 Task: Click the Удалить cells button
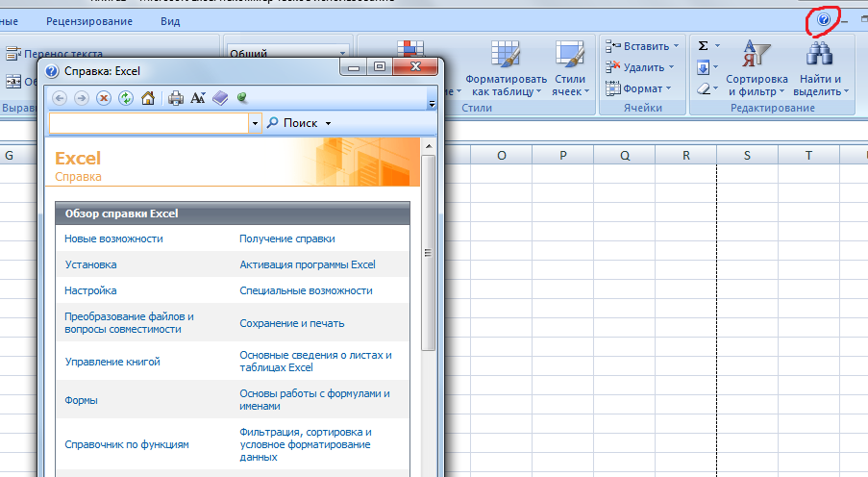tap(634, 67)
